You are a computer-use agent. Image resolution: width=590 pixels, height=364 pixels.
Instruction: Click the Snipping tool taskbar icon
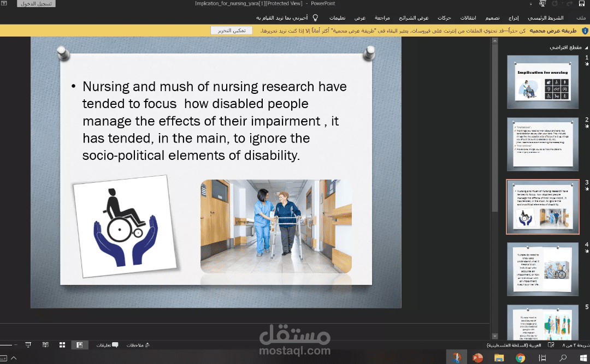coord(457,358)
